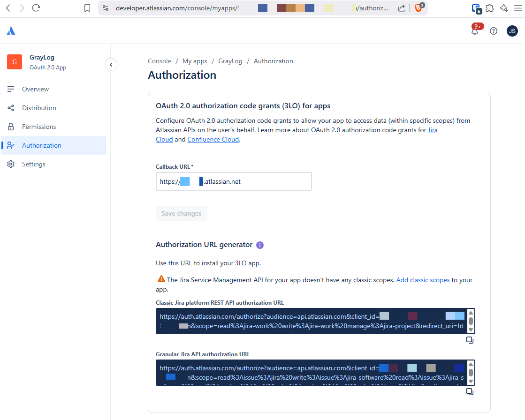Copy the Granular Jira API authorization URL
Viewport: 525px width, 420px height.
[x=470, y=391]
